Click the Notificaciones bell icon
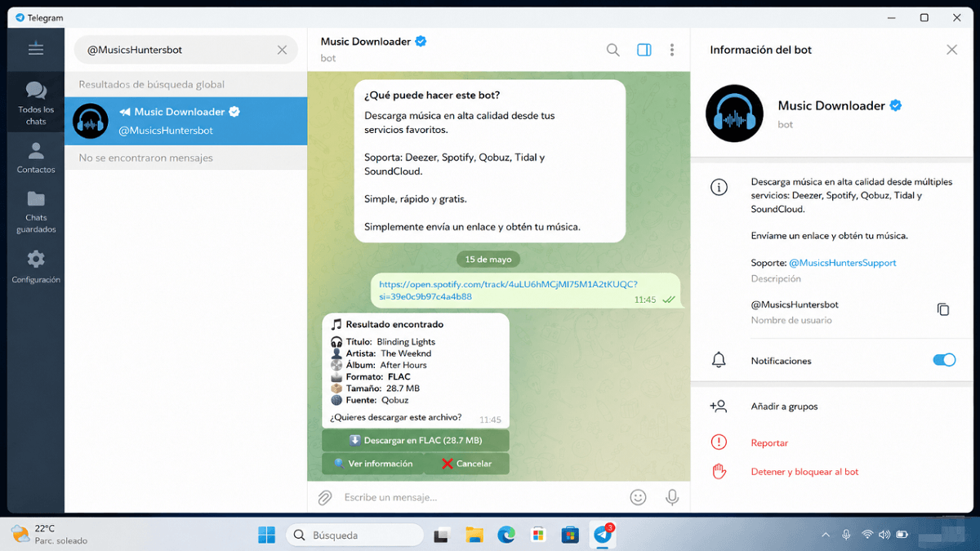This screenshot has height=551, width=980. tap(719, 360)
